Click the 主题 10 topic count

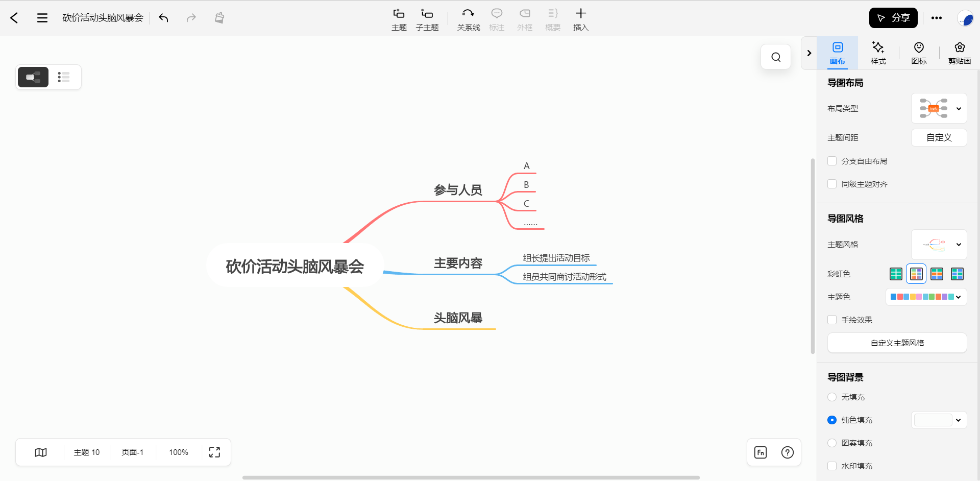pyautogui.click(x=87, y=452)
